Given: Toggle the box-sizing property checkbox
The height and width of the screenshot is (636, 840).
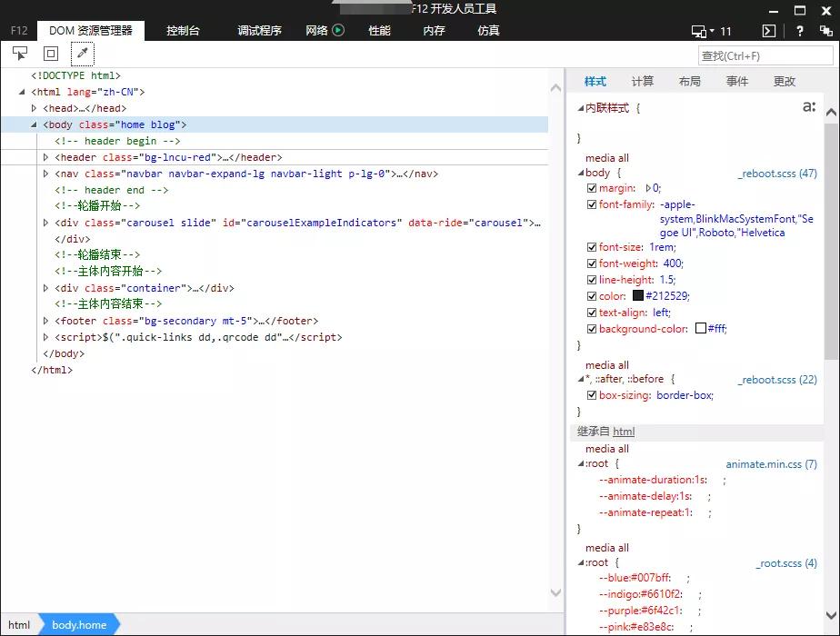Looking at the screenshot, I should [592, 395].
